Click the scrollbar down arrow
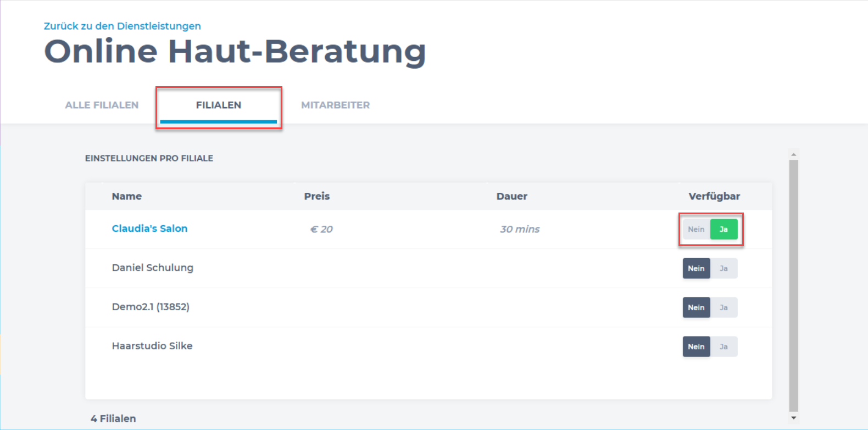 793,418
